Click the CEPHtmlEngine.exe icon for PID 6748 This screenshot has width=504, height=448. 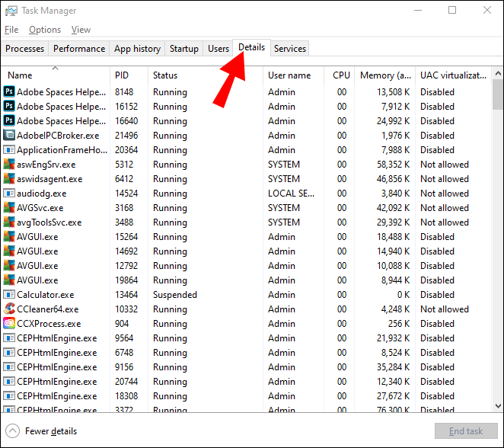click(x=9, y=352)
